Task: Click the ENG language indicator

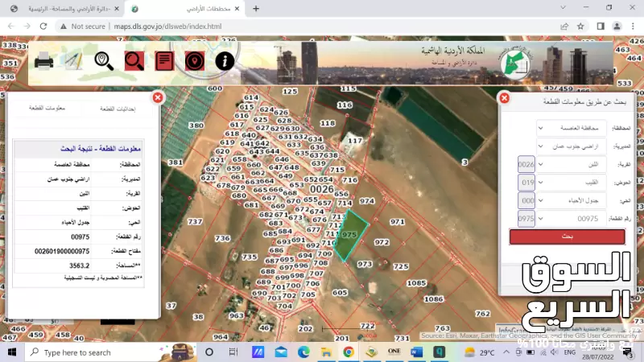Action: pyautogui.click(x=570, y=352)
